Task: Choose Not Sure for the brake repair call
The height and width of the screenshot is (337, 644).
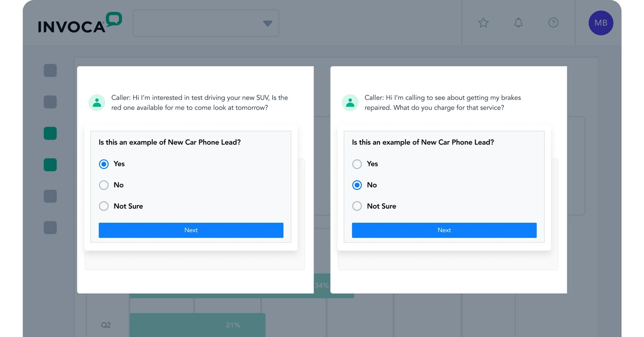Action: 357,206
